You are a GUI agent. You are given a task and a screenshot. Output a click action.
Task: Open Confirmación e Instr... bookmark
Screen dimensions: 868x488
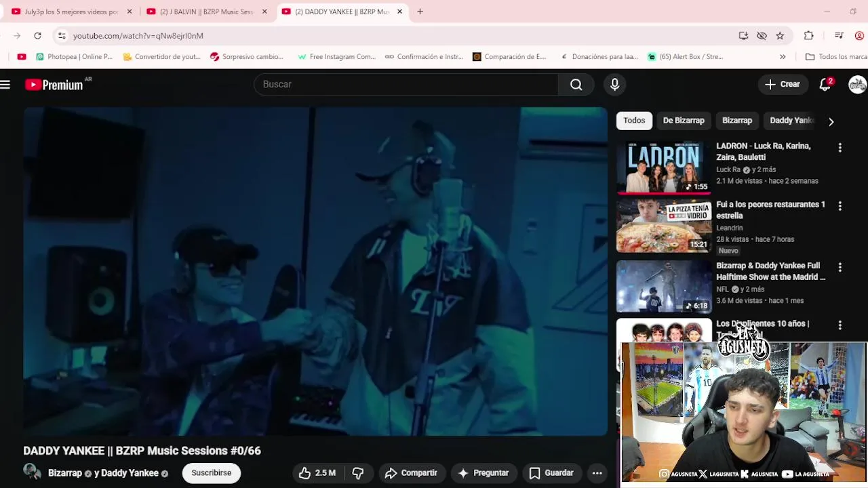point(424,57)
